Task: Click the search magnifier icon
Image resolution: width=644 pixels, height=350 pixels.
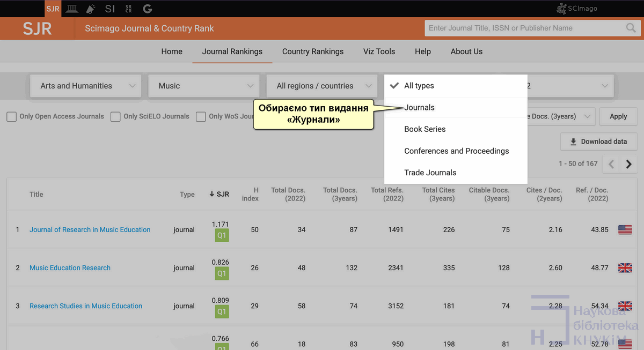Action: pyautogui.click(x=631, y=28)
